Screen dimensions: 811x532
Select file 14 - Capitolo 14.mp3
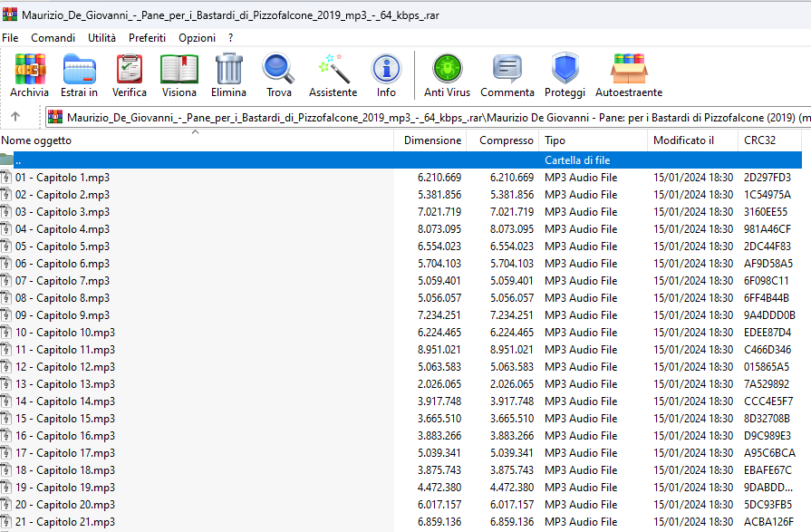pyautogui.click(x=401, y=401)
